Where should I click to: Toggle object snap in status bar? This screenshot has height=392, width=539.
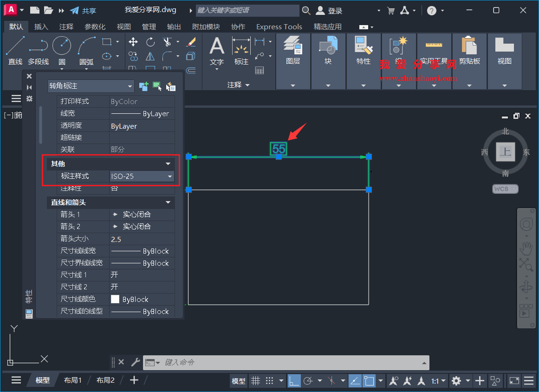click(369, 381)
